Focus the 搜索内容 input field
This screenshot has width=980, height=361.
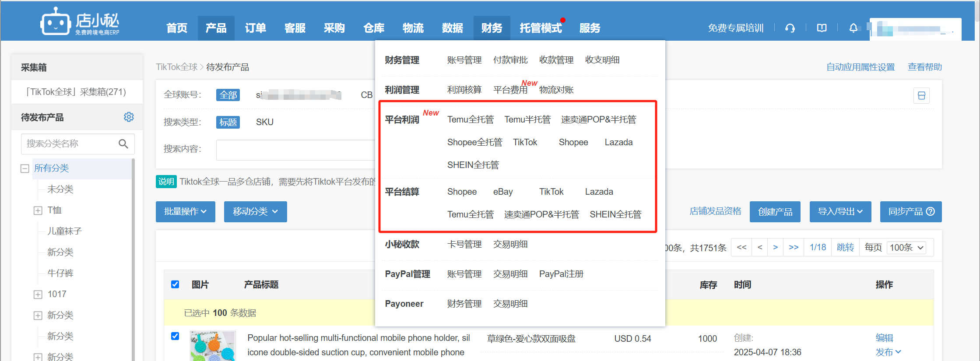point(295,150)
